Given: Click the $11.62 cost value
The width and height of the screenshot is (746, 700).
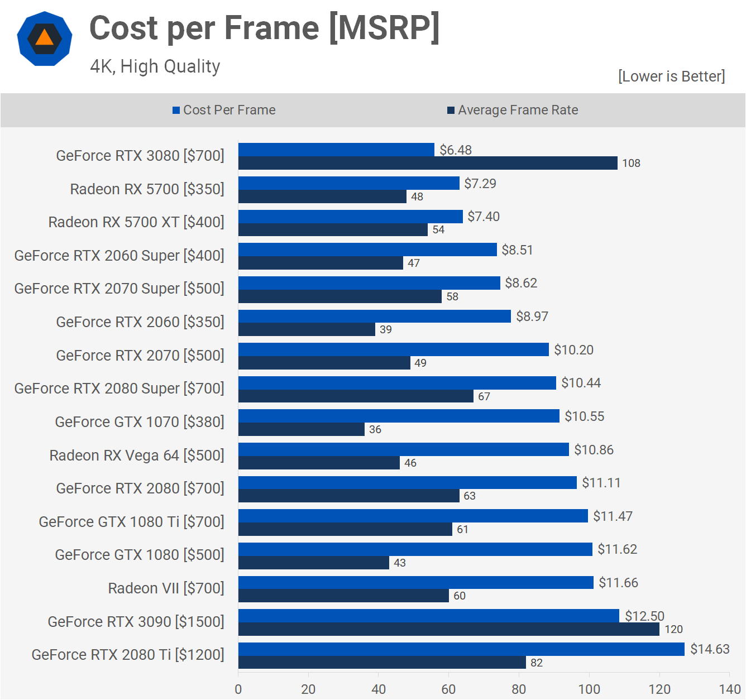Looking at the screenshot, I should (618, 549).
